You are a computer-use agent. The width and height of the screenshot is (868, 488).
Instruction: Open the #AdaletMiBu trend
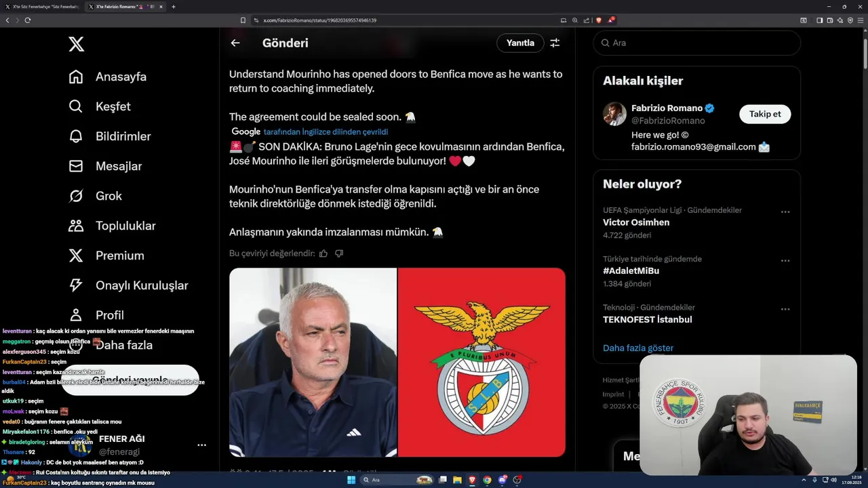coord(631,270)
